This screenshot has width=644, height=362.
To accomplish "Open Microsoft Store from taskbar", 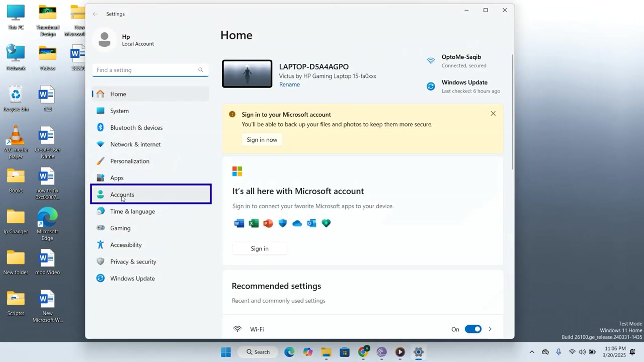I will 344,352.
